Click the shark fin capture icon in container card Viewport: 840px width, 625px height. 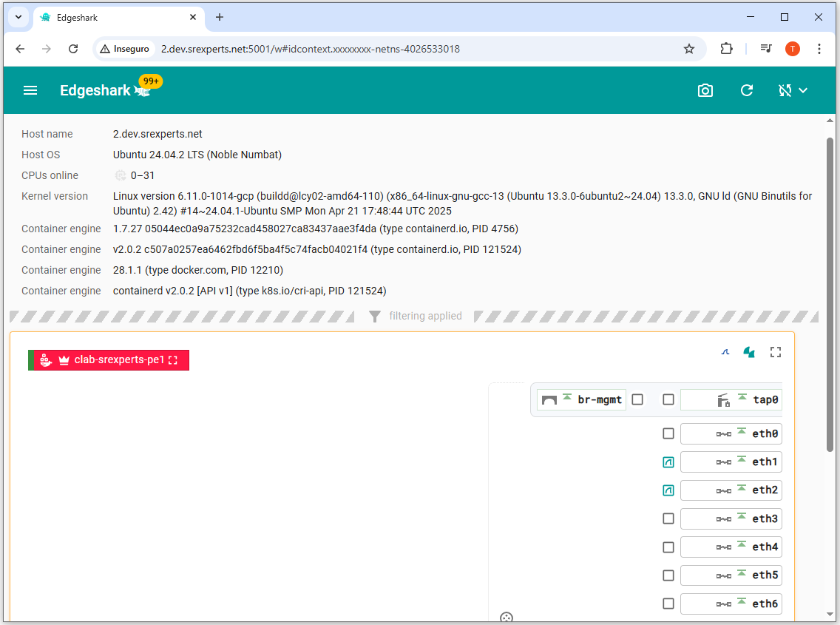tap(749, 352)
